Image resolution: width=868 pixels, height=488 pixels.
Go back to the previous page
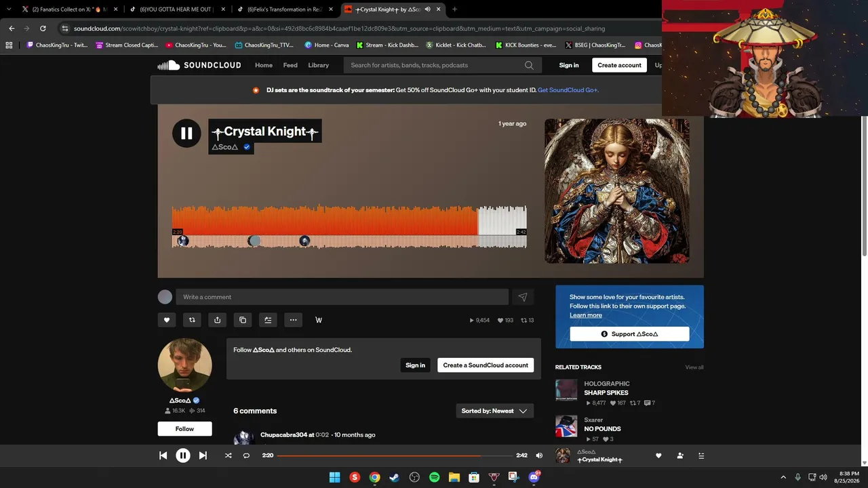click(x=12, y=28)
